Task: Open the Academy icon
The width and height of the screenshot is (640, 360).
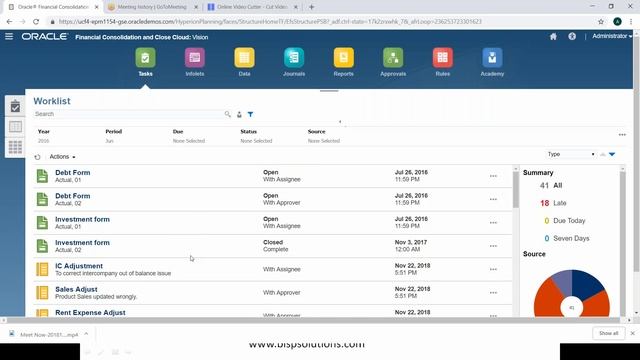Action: coord(492,58)
